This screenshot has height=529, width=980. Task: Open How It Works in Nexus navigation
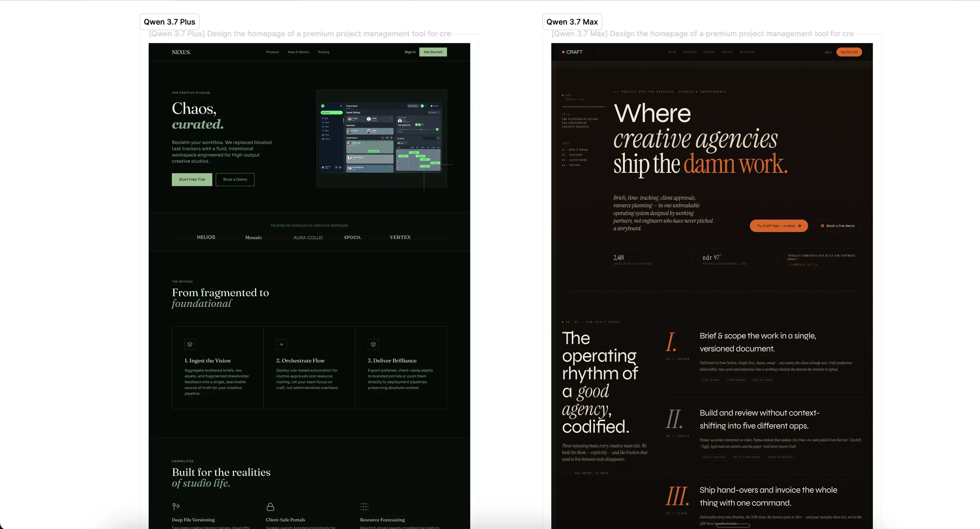pos(298,52)
